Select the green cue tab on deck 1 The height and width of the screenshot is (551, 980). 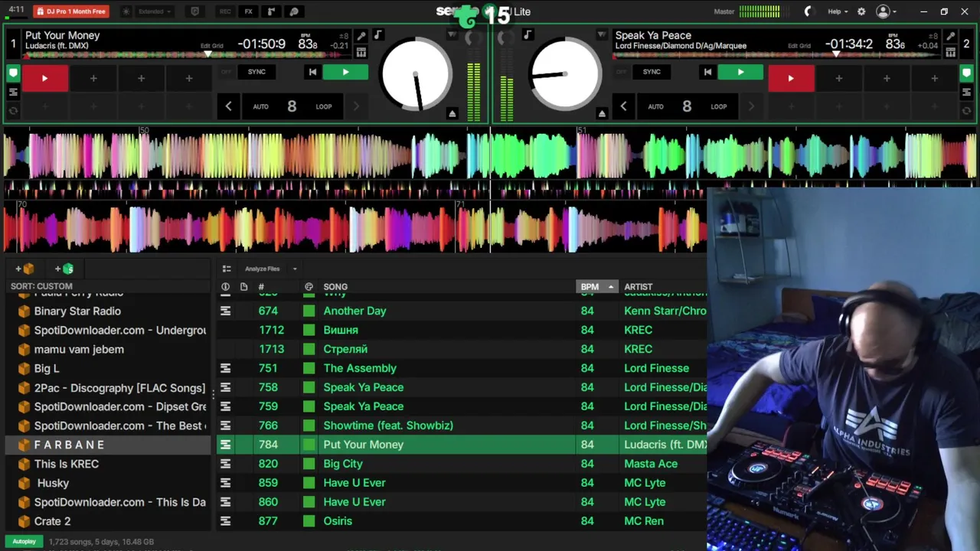(x=13, y=73)
